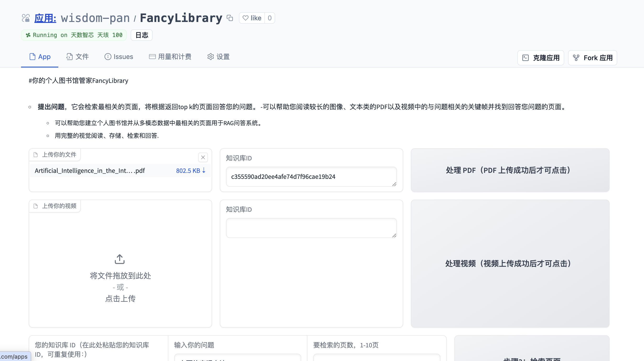
Task: Remove the uploaded PDF with the X icon
Action: [203, 157]
